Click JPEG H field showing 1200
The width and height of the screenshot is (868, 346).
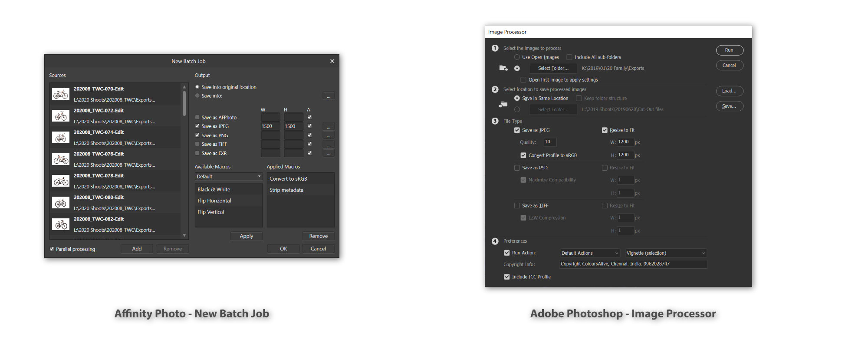pos(625,155)
